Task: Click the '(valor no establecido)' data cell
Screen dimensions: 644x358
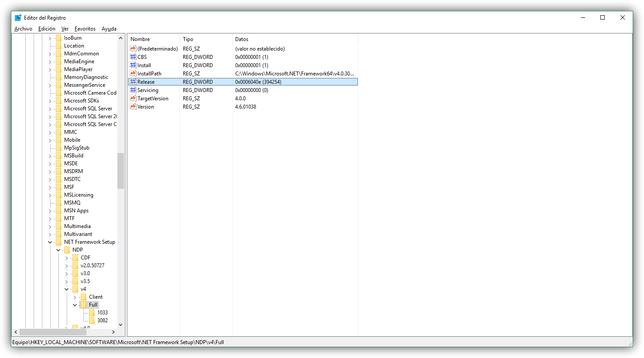Action: 260,49
